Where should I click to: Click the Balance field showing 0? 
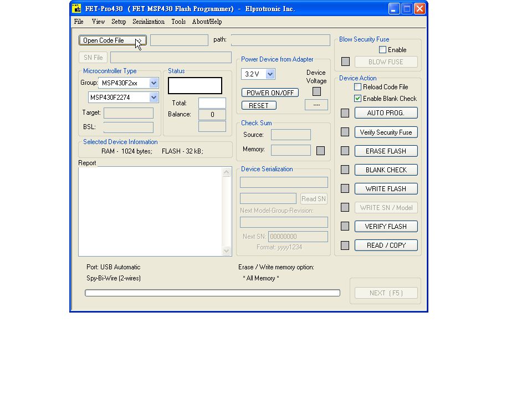tap(212, 115)
